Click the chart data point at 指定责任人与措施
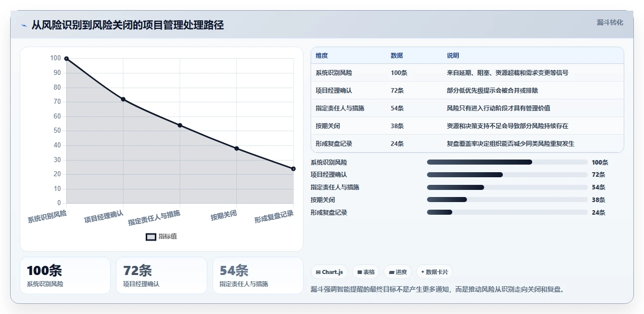Screen dimensions: 644x314 pyautogui.click(x=180, y=125)
